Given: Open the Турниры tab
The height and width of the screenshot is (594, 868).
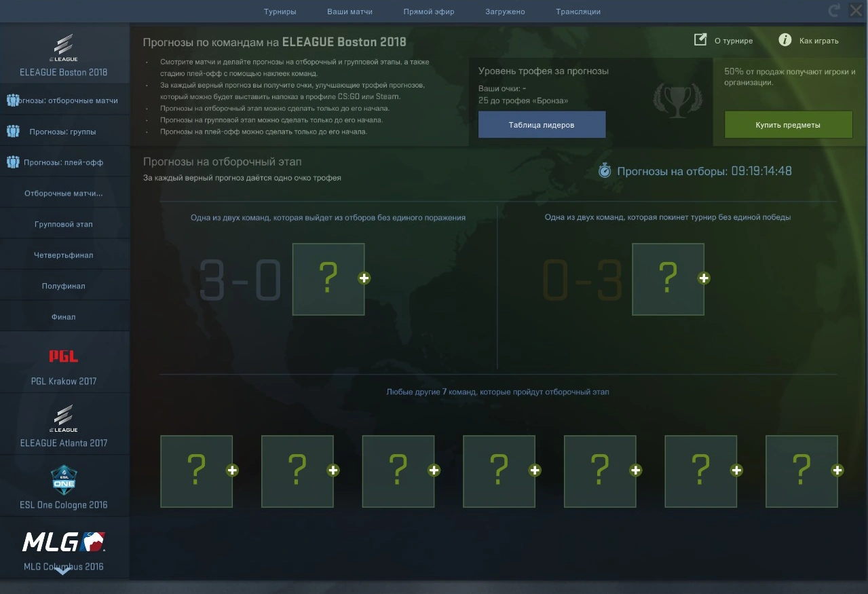Looking at the screenshot, I should click(280, 12).
